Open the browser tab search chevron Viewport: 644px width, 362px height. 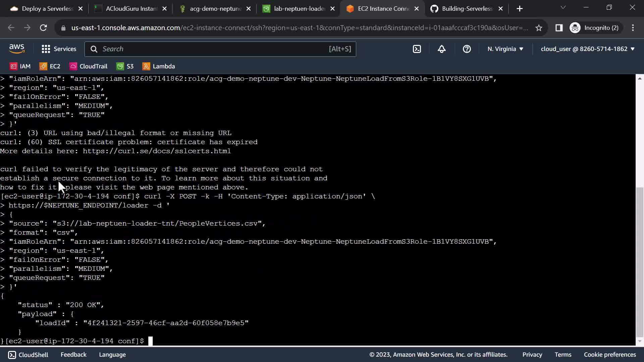pyautogui.click(x=563, y=7)
